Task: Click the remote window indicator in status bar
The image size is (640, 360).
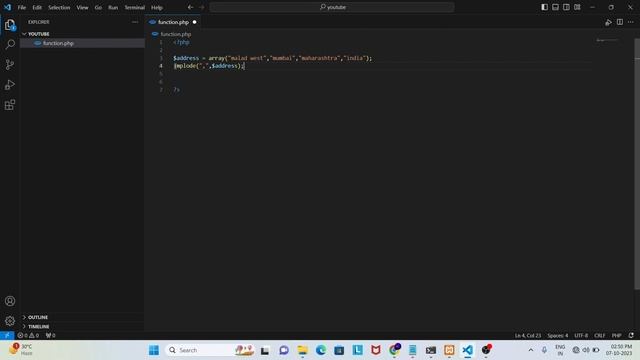Action: pyautogui.click(x=7, y=335)
